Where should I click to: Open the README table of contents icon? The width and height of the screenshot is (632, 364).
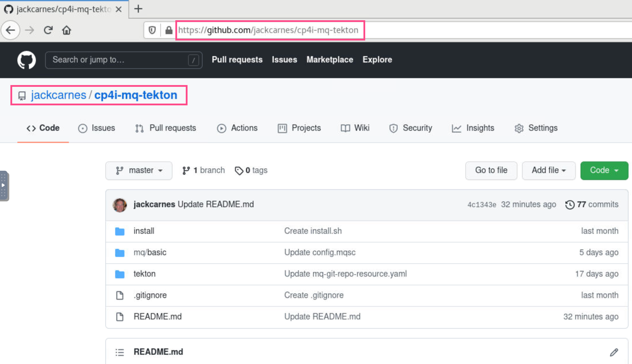[x=120, y=352]
